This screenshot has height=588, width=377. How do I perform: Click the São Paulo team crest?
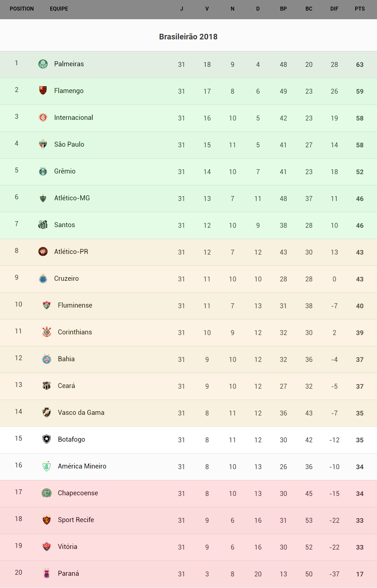click(43, 144)
